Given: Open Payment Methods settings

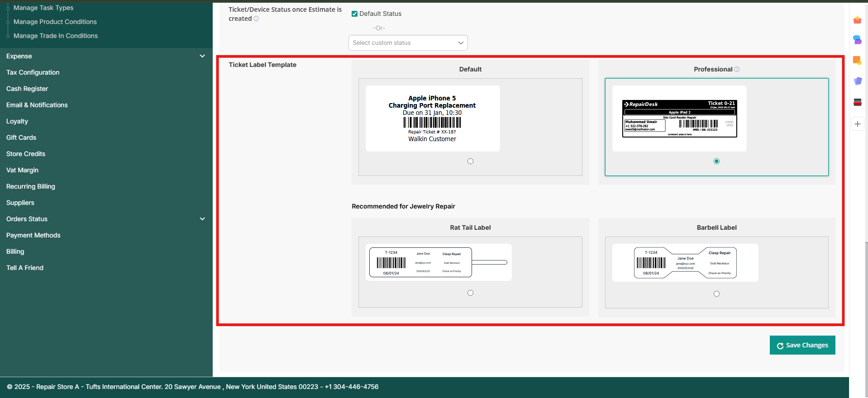Looking at the screenshot, I should tap(33, 235).
